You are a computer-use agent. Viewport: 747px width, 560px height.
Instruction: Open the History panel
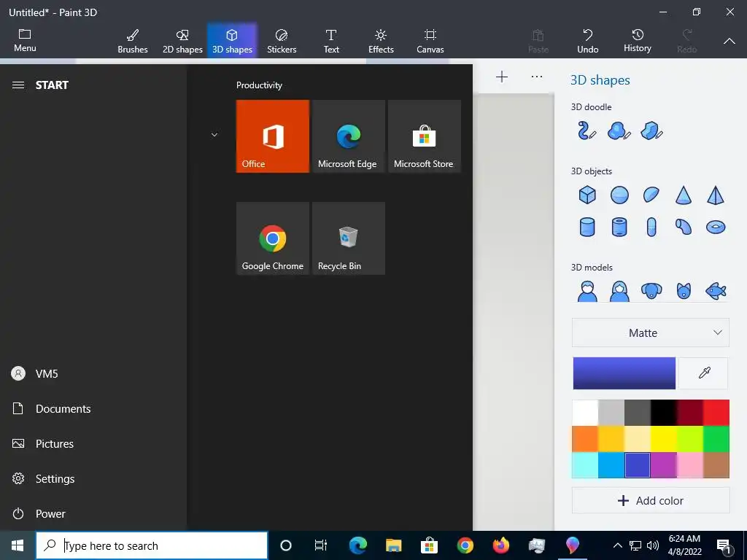[637, 41]
